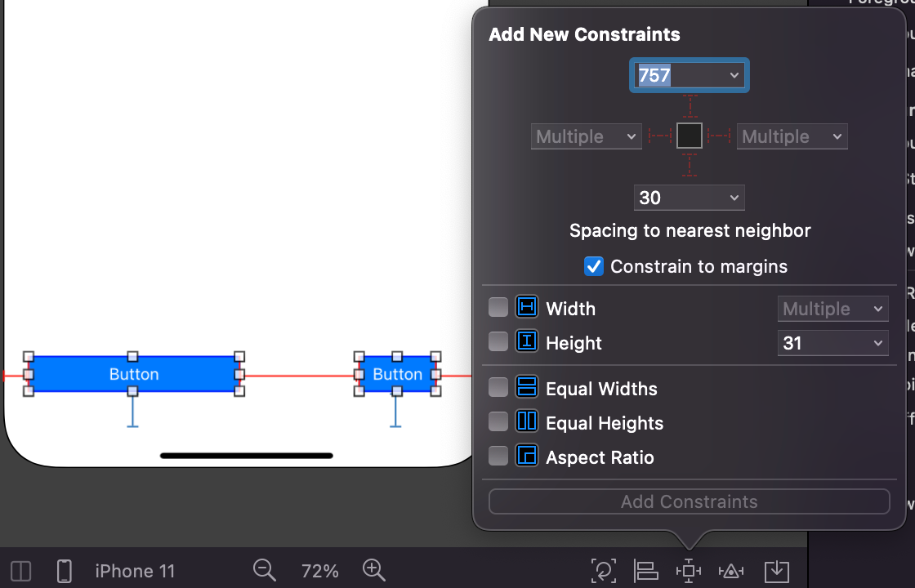Activate the top spacing constraint anchor
The width and height of the screenshot is (915, 588).
[x=689, y=106]
